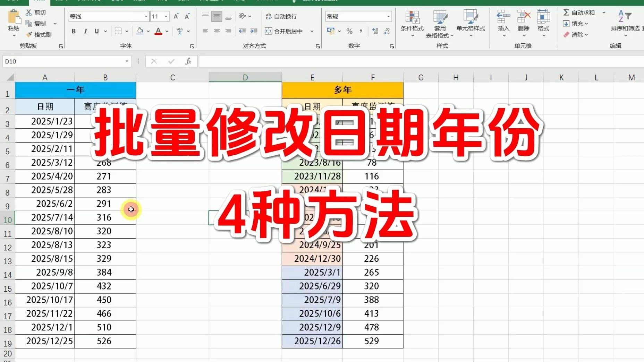Click the Insert Function fx icon
Screen dimensions: 644x362
point(188,61)
